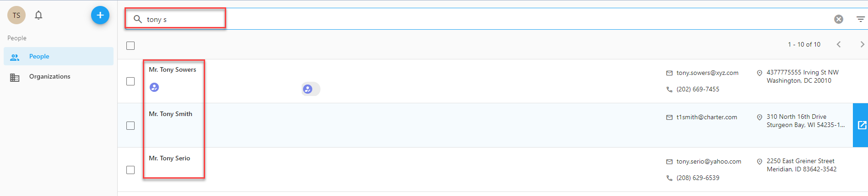Check the box for Mr. Tony Sowers
This screenshot has height=196, width=868.
coord(130,81)
